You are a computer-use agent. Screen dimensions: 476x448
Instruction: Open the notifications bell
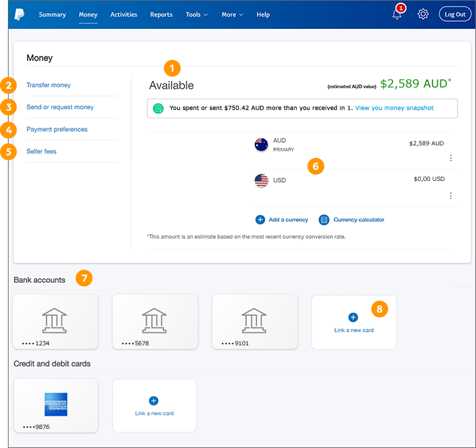coord(397,14)
